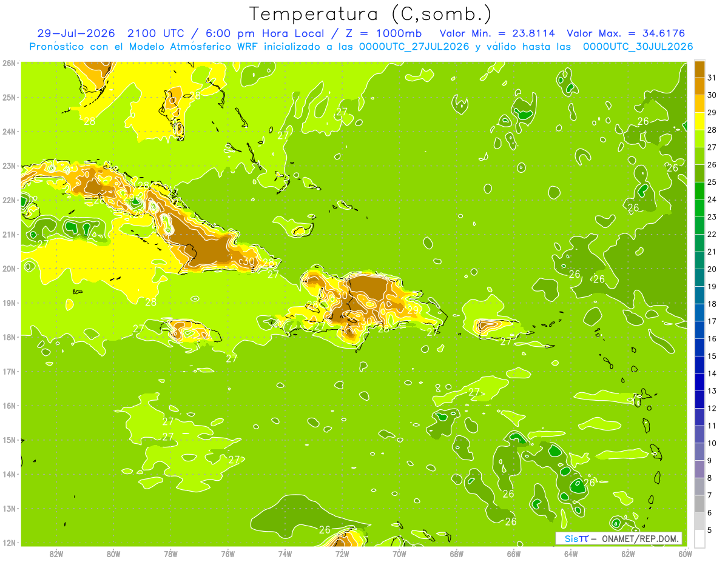Click the 13N latitude axis label

8,509
